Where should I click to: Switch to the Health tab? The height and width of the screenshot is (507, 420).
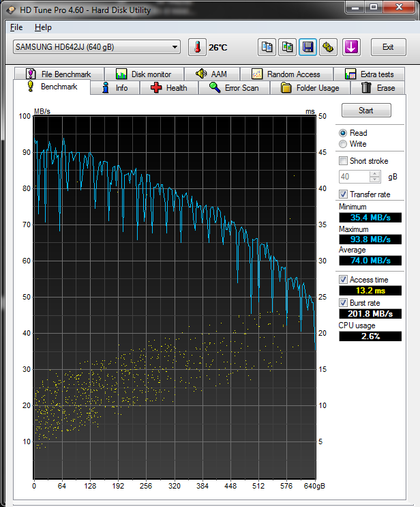click(169, 88)
